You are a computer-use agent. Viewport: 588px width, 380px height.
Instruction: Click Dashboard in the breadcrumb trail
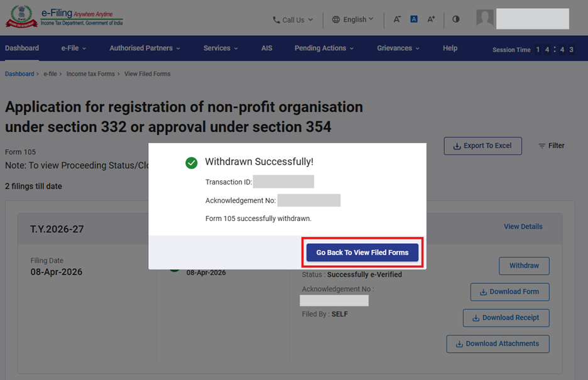(19, 74)
